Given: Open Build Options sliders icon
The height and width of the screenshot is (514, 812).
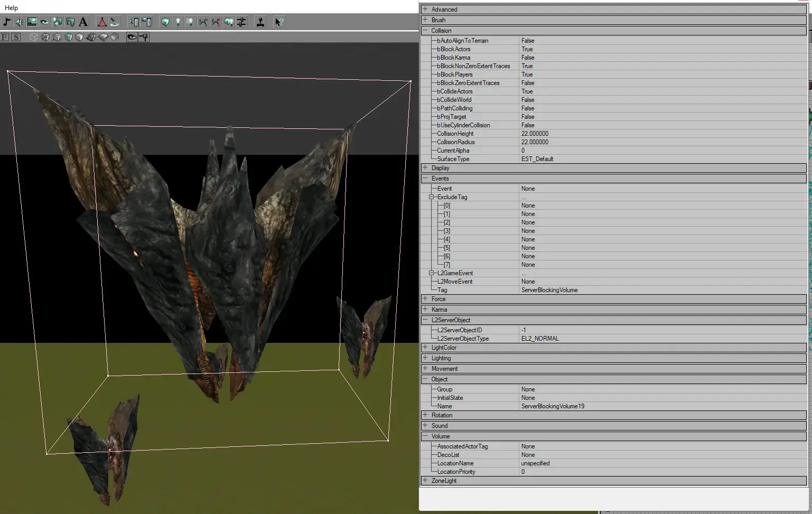Looking at the screenshot, I should (x=241, y=22).
